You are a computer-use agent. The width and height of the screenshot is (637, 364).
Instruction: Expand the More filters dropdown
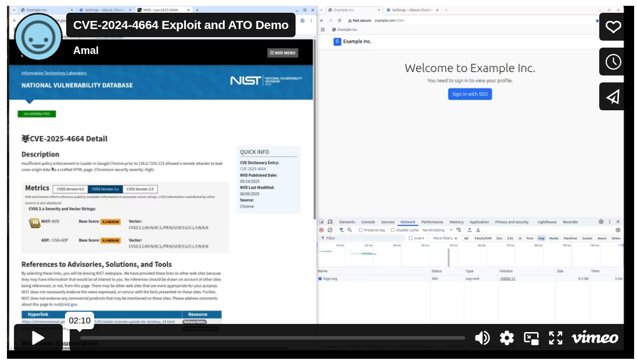[x=445, y=238]
